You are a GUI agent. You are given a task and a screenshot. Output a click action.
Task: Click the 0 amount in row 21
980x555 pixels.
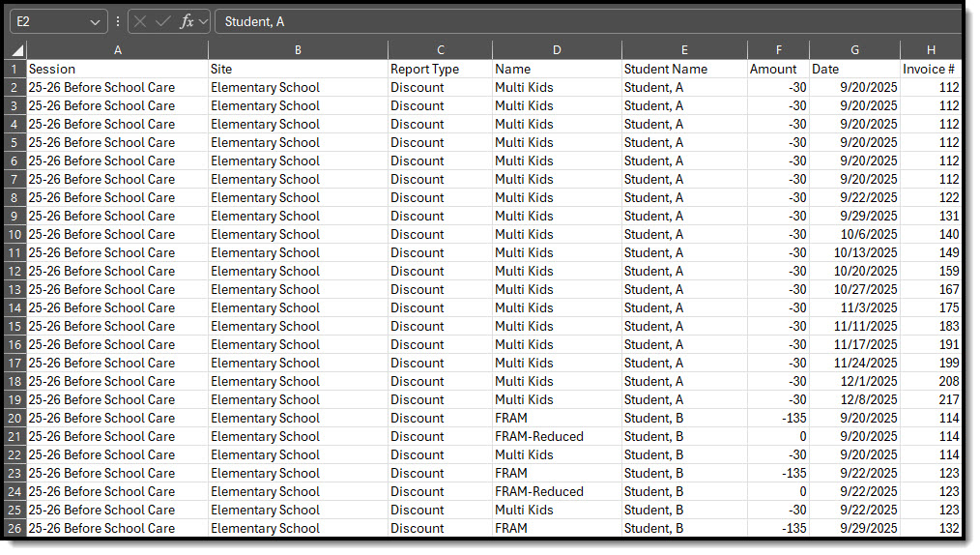(778, 436)
